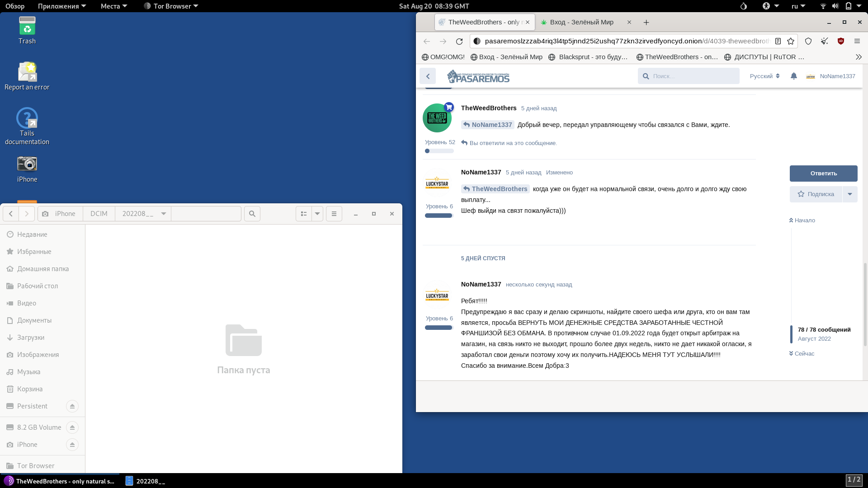Open the Обзор activities overview
The image size is (868, 488).
click(15, 6)
